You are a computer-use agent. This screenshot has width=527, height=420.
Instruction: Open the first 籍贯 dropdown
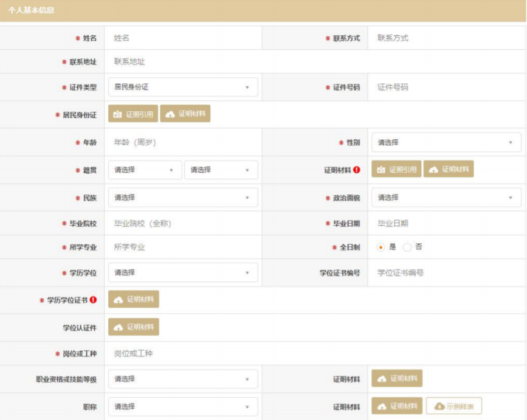click(x=145, y=170)
